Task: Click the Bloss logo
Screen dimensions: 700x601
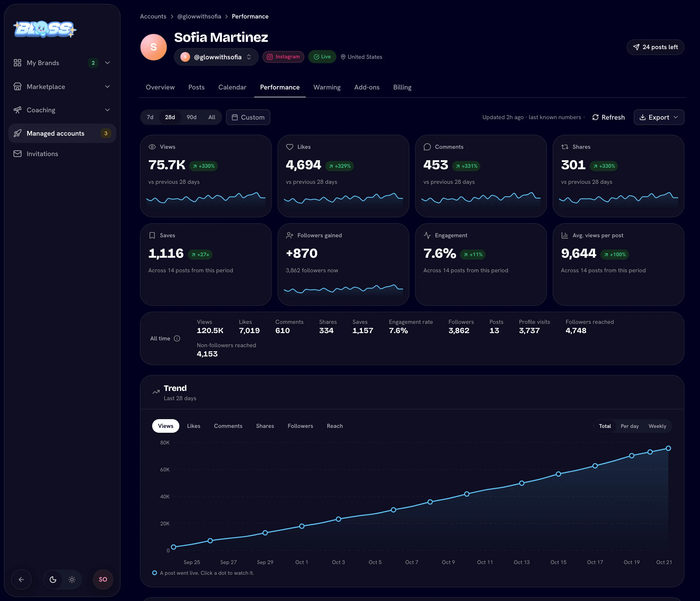Action: (x=44, y=29)
